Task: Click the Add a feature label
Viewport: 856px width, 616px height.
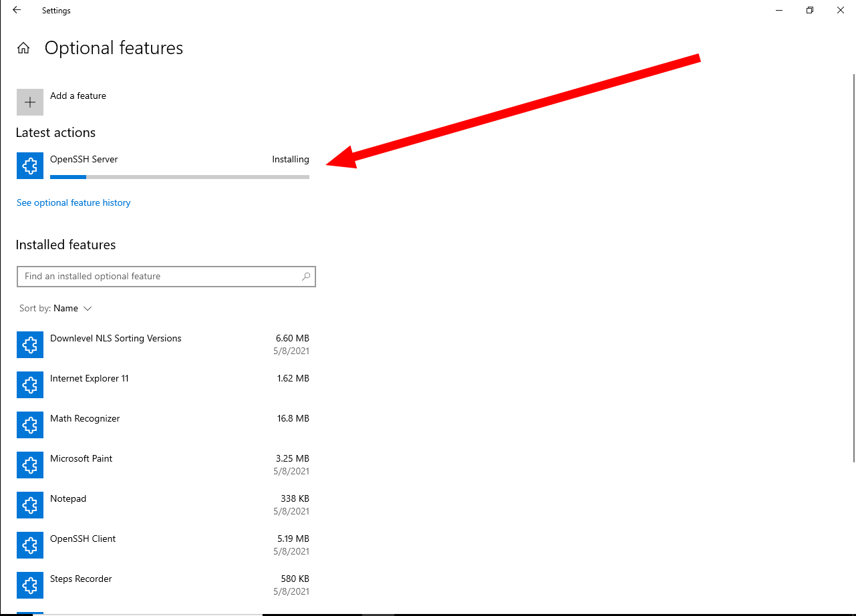Action: tap(78, 96)
